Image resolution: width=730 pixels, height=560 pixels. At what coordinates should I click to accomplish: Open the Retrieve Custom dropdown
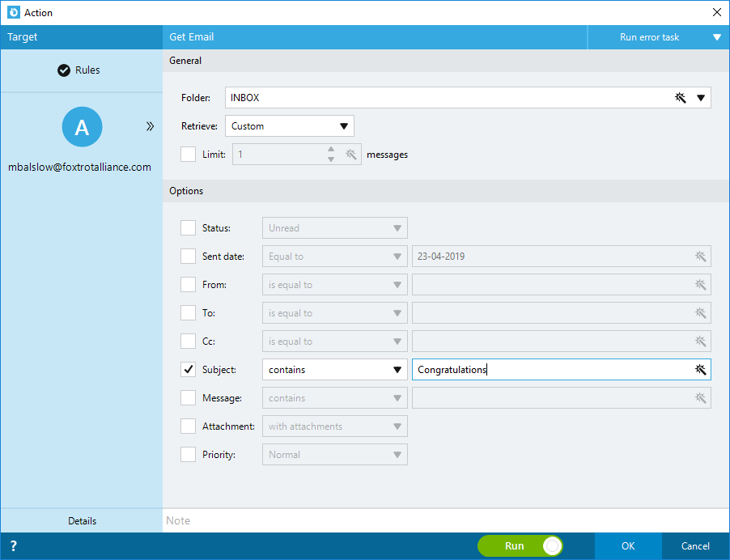point(290,126)
